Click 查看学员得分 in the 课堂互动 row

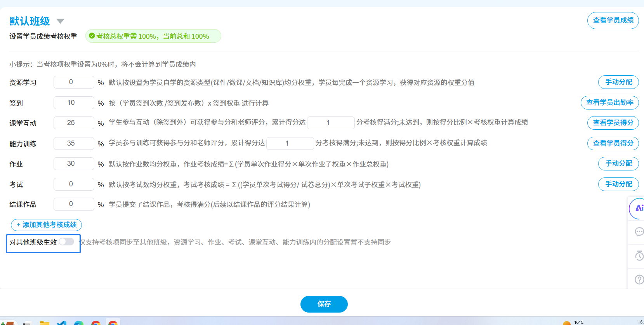point(613,123)
